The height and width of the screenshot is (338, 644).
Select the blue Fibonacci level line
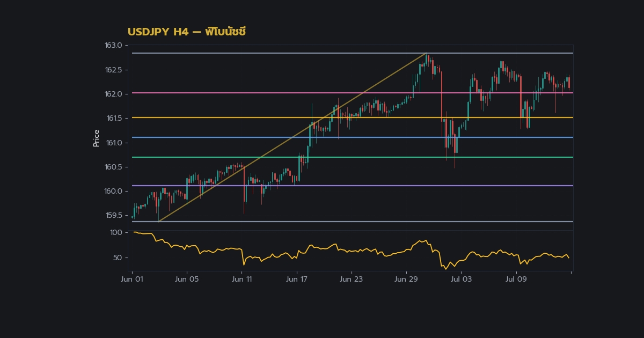tap(353, 137)
